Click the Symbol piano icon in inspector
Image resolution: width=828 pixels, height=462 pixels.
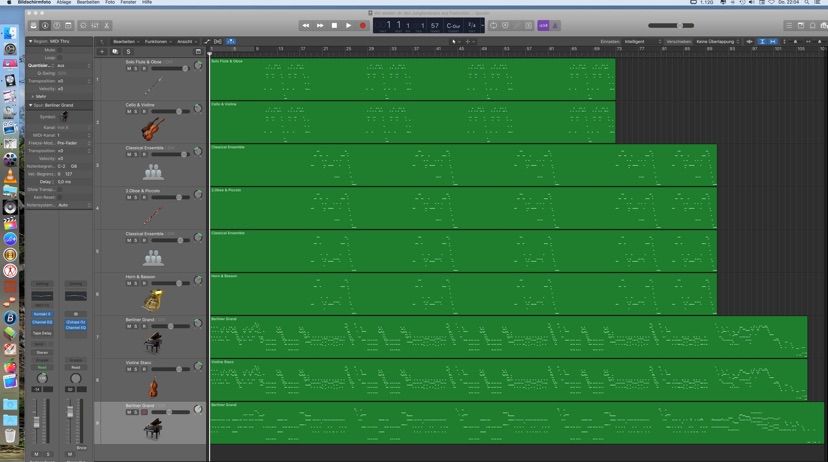(x=64, y=117)
